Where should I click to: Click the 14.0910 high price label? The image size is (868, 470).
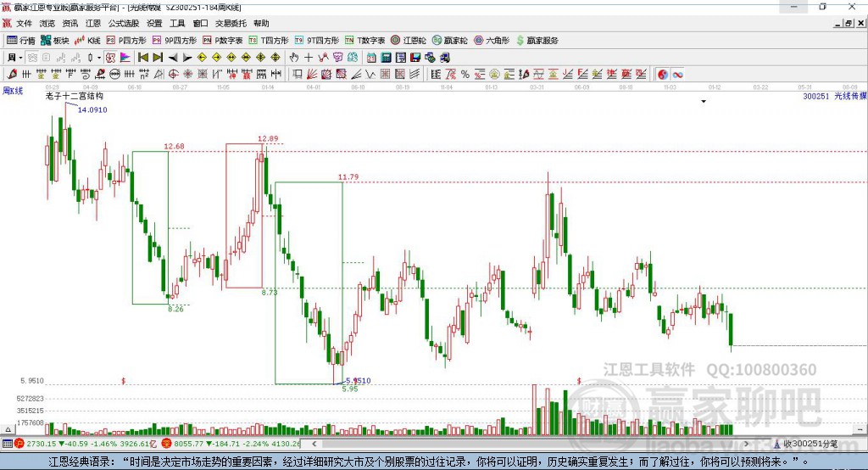point(92,109)
